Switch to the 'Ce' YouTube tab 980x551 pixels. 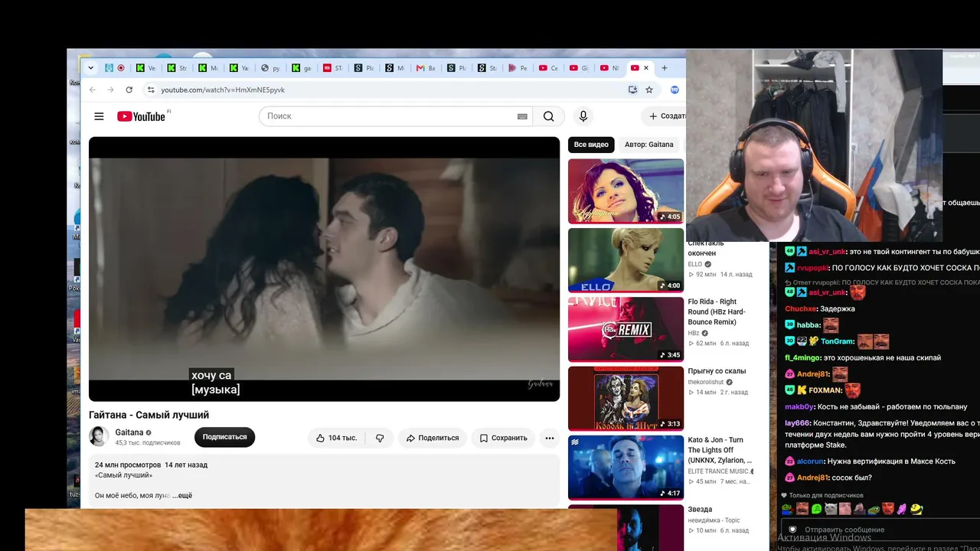(x=549, y=68)
